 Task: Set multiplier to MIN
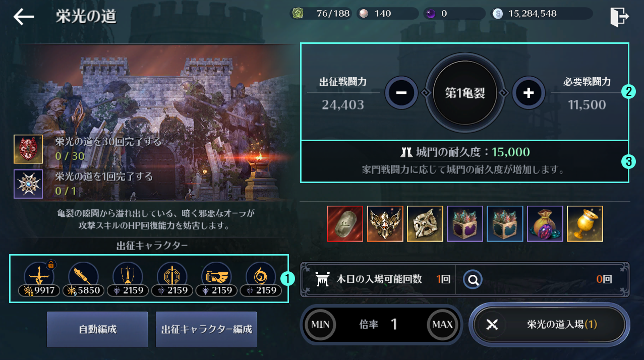pos(320,324)
